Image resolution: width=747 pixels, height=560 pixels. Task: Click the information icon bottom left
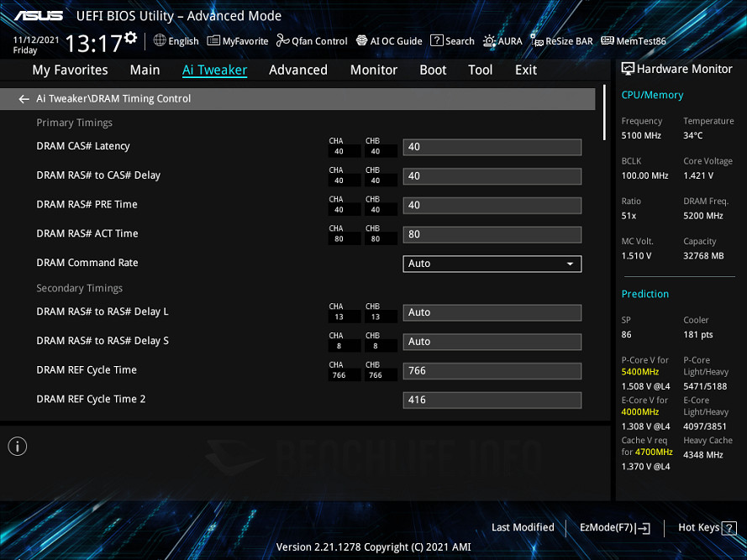click(x=17, y=446)
